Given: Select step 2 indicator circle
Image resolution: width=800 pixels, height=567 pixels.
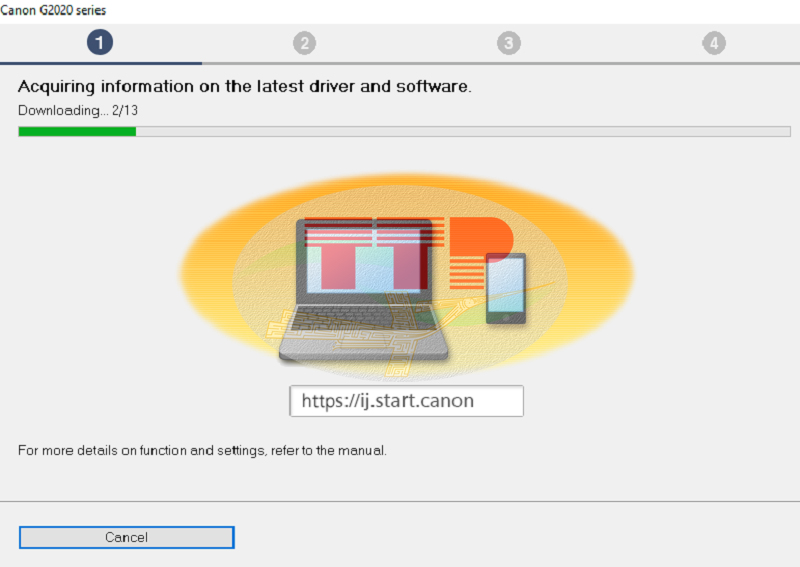Looking at the screenshot, I should point(305,43).
